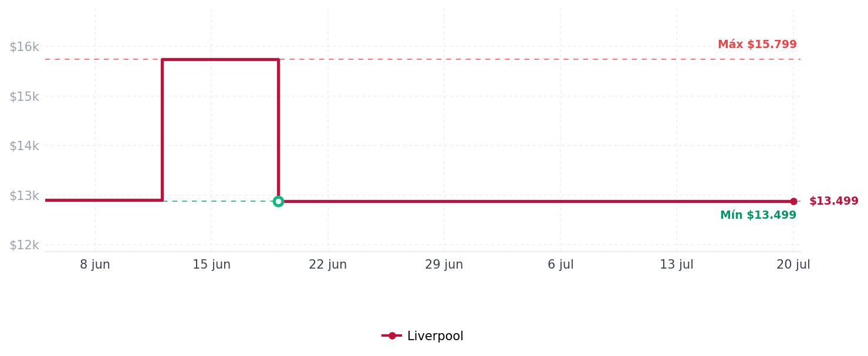This screenshot has width=868, height=356.
Task: Select the green minimum price marker
Action: pos(278,201)
